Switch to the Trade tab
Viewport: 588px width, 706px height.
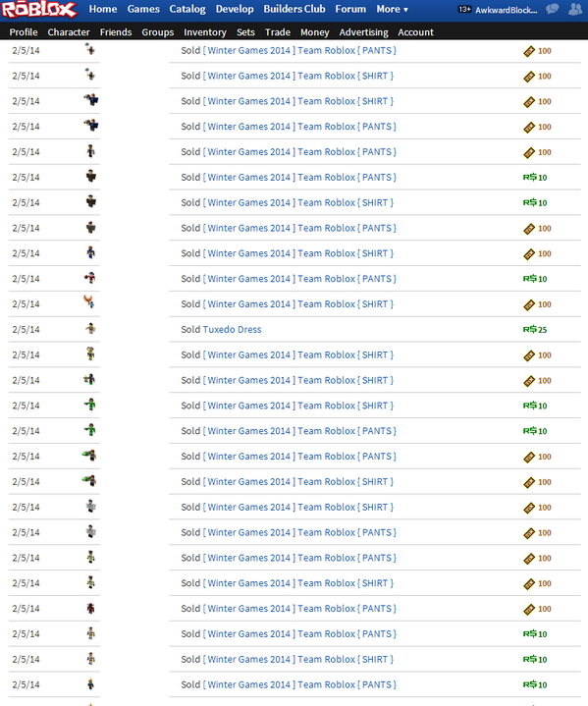278,32
